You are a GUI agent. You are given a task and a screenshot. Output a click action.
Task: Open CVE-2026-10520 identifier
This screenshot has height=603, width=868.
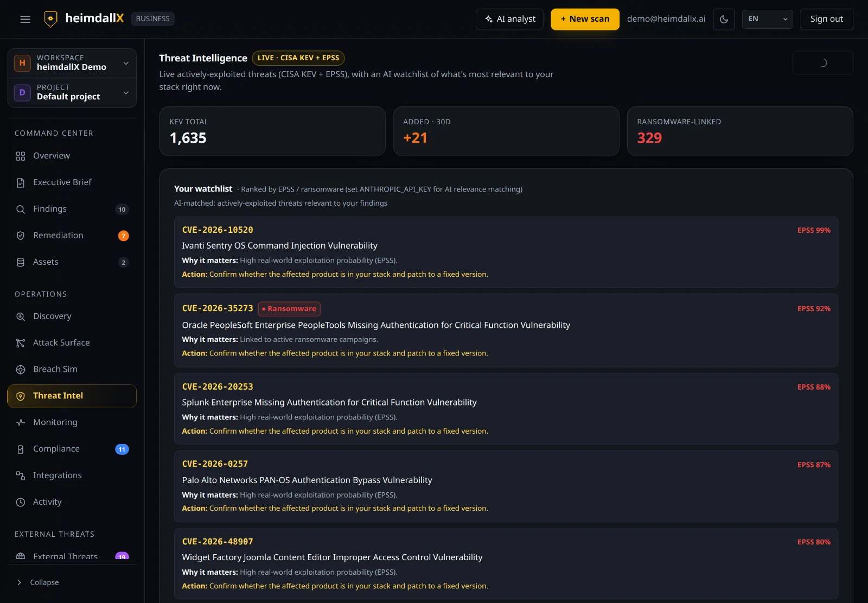pyautogui.click(x=217, y=230)
